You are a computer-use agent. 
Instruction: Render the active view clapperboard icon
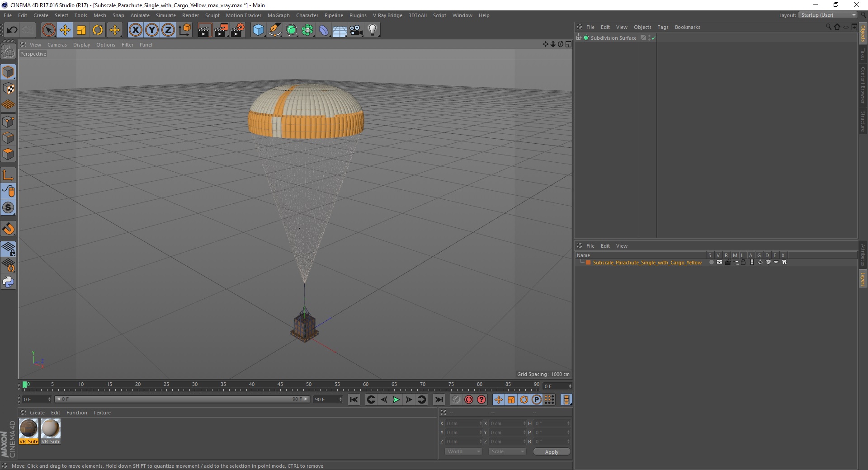pyautogui.click(x=204, y=30)
